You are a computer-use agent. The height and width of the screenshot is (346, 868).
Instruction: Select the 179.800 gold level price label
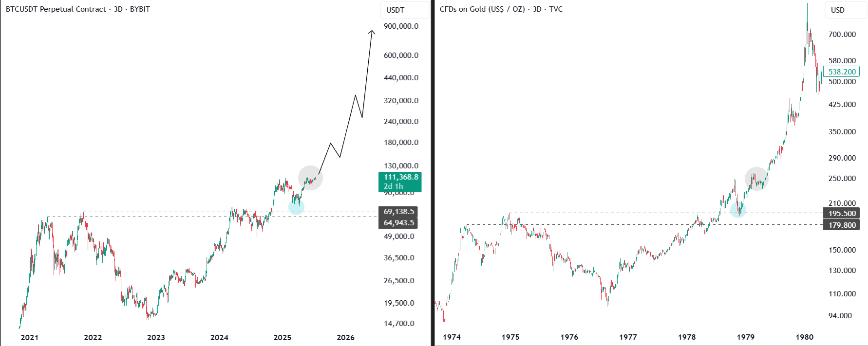click(841, 225)
